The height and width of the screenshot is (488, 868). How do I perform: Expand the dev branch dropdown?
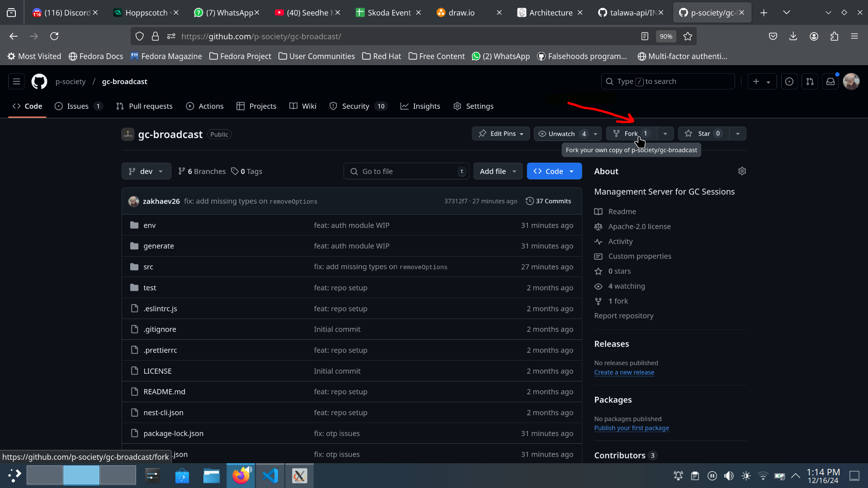point(146,171)
